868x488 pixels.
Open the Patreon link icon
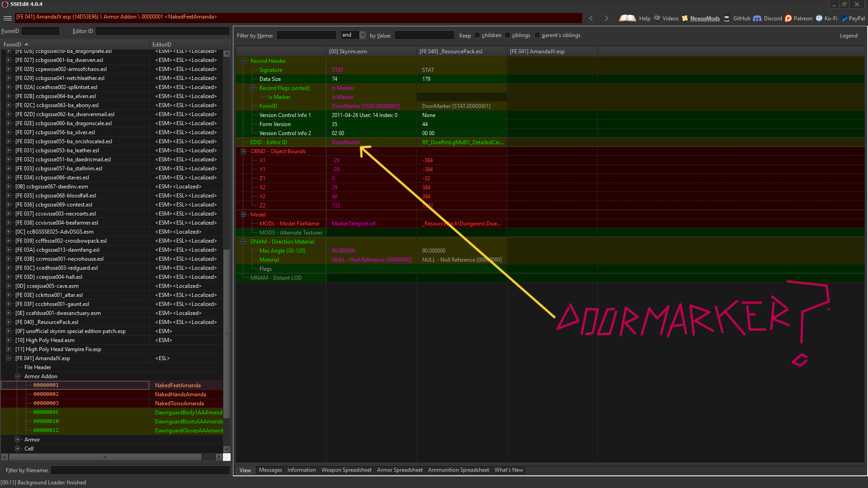click(788, 19)
